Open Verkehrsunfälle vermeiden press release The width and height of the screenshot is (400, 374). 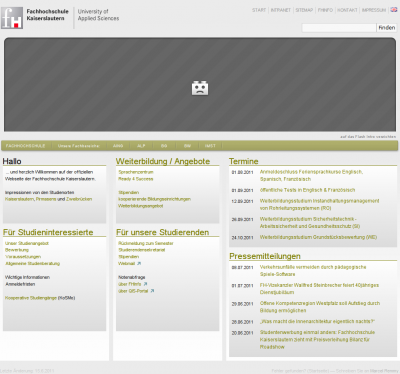click(x=313, y=270)
